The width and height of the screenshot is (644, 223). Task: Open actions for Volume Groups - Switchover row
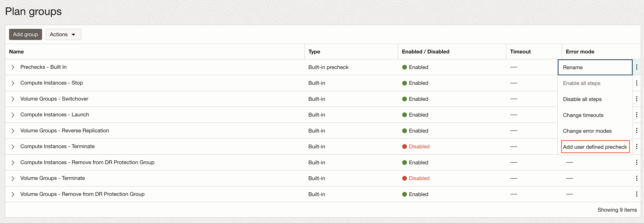pyautogui.click(x=637, y=99)
